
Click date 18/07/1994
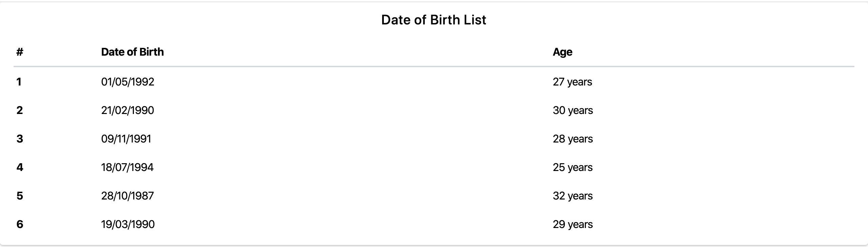(127, 167)
